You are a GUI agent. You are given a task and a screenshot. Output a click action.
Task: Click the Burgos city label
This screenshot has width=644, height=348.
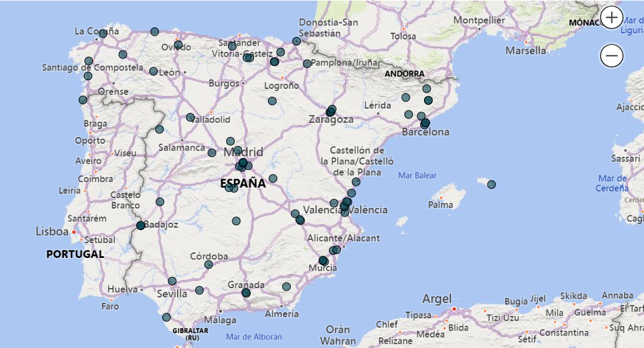(224, 83)
